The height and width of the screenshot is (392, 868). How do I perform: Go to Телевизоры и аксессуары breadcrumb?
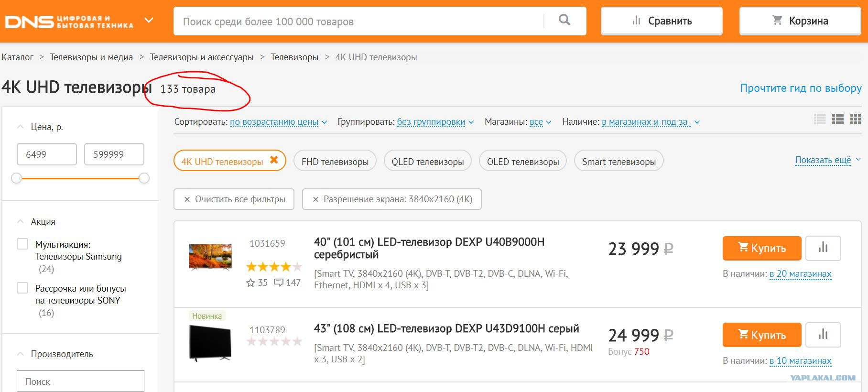[202, 57]
